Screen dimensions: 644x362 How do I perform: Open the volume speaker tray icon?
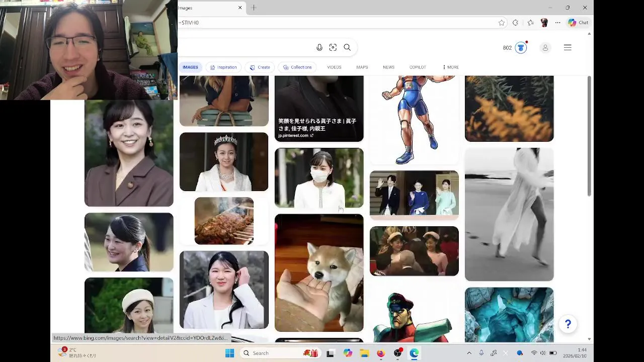[x=543, y=353]
